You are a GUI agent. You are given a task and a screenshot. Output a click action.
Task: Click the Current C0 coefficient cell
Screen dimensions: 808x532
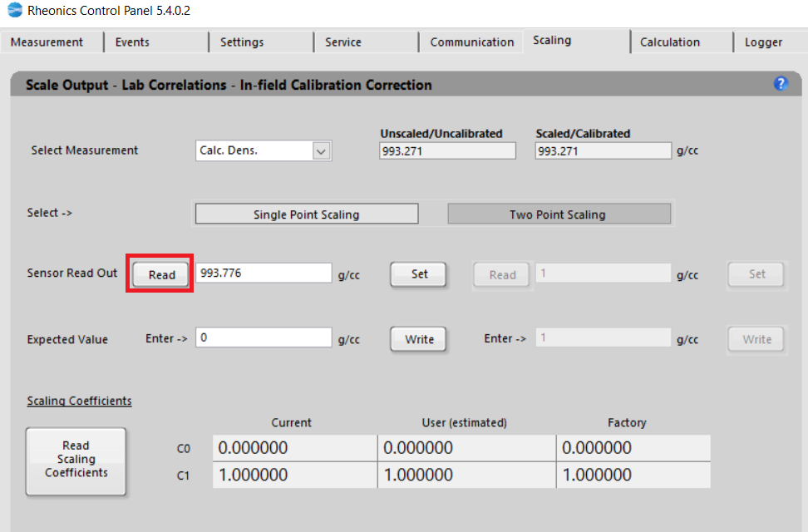pyautogui.click(x=294, y=449)
